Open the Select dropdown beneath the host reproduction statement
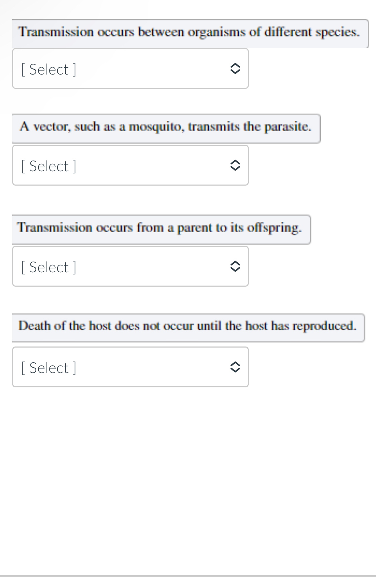This screenshot has height=588, width=376. (x=130, y=367)
